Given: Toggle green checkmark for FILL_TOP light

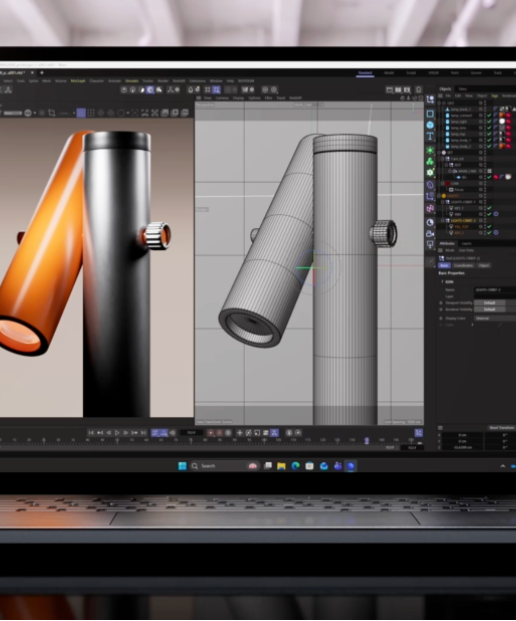Looking at the screenshot, I should tap(489, 227).
